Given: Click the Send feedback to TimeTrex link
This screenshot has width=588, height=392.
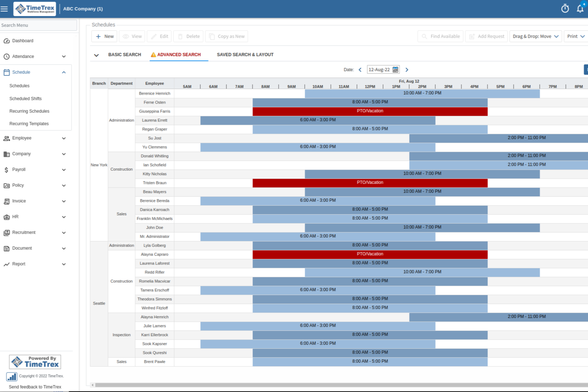Looking at the screenshot, I should (x=35, y=386).
